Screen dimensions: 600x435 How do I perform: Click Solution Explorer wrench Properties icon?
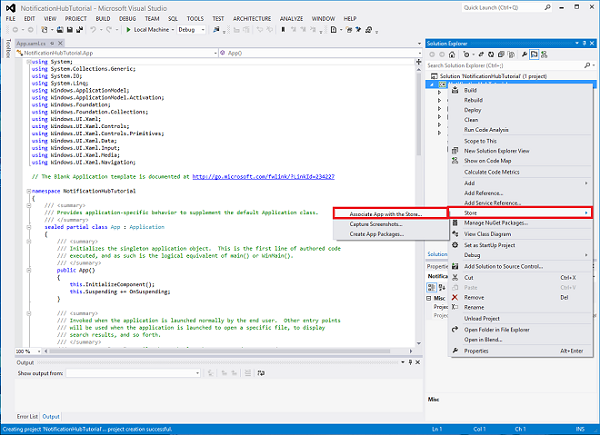(524, 55)
